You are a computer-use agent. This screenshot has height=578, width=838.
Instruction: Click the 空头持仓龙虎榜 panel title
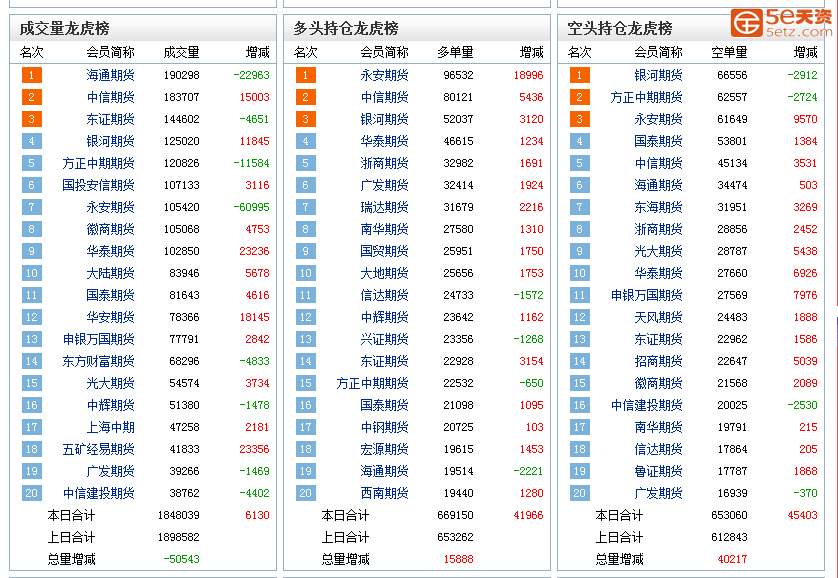pos(620,28)
